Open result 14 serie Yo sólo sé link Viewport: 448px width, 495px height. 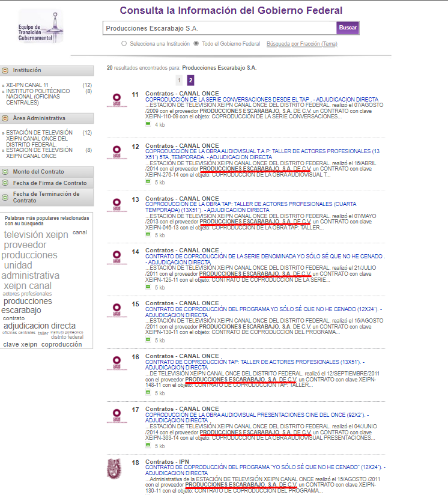tap(265, 259)
